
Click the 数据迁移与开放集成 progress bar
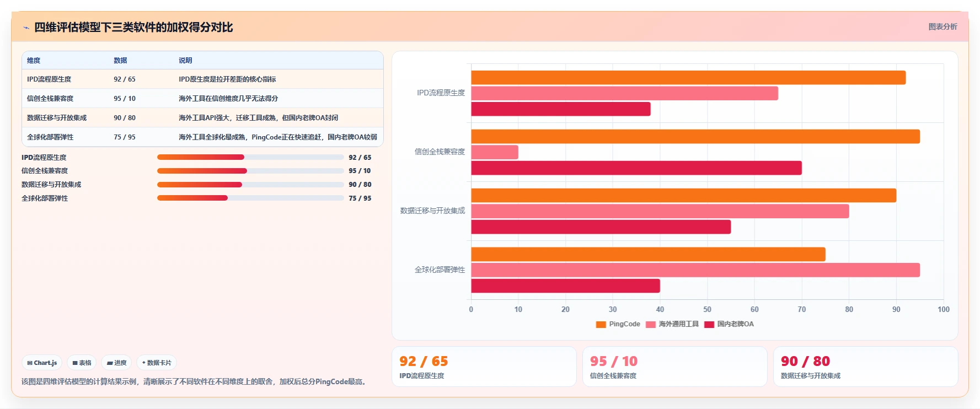pos(250,185)
